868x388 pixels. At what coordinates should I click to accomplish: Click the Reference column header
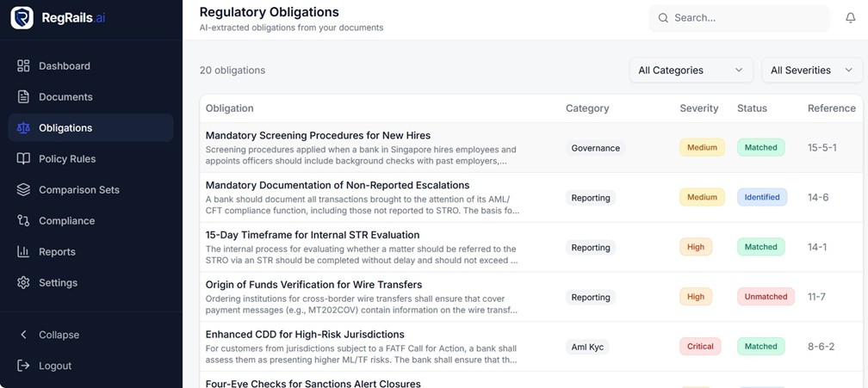coord(832,108)
